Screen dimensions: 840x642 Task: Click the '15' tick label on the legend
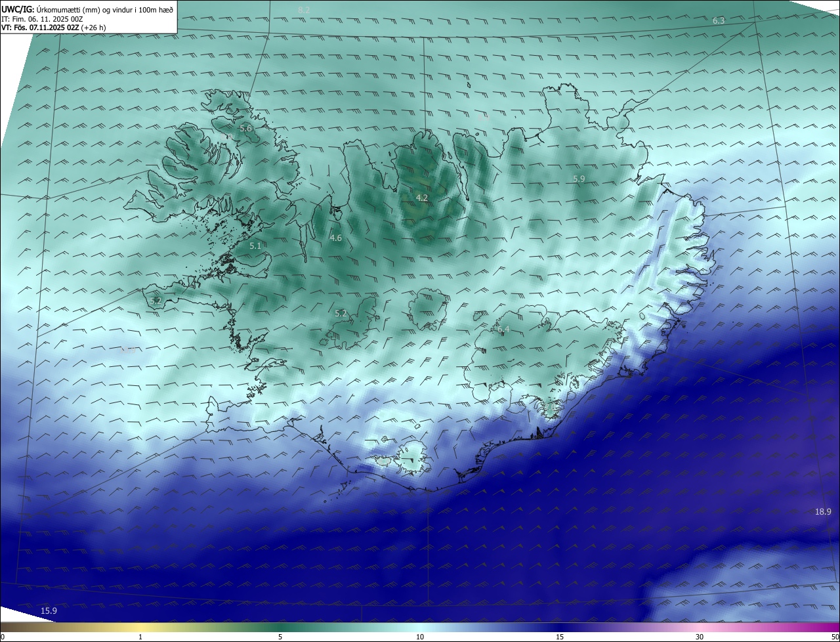pyautogui.click(x=560, y=637)
